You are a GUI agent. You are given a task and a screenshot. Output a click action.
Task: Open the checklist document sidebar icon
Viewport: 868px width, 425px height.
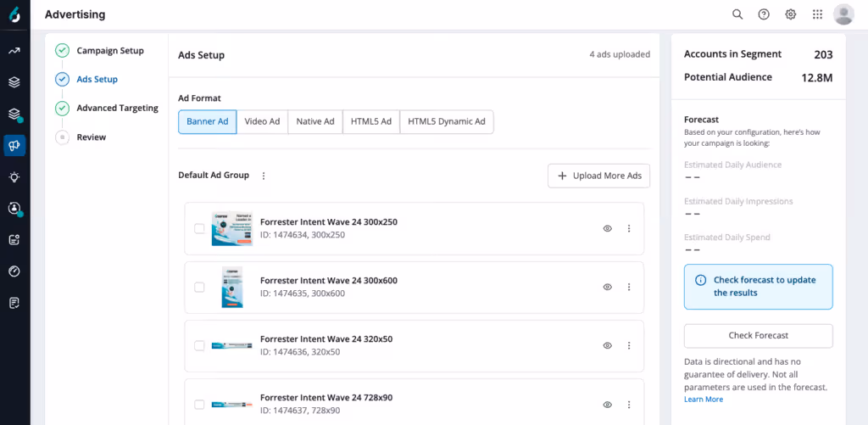pos(14,303)
